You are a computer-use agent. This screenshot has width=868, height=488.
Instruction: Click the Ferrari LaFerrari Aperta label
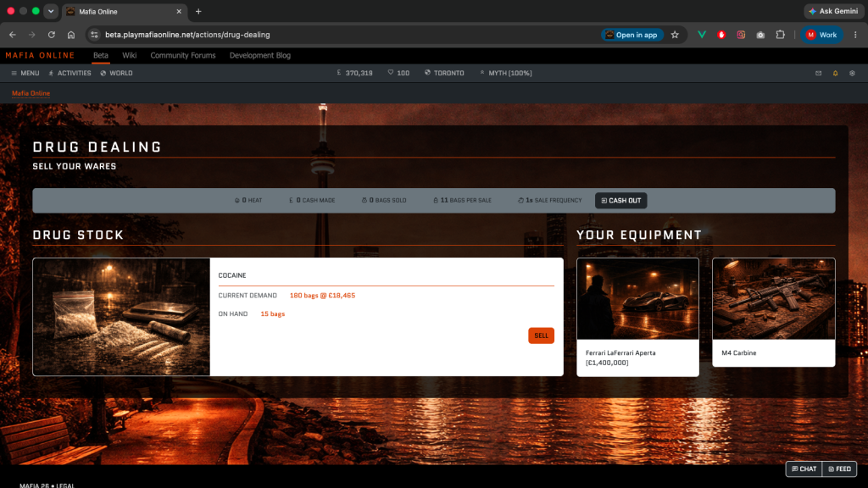click(x=620, y=358)
